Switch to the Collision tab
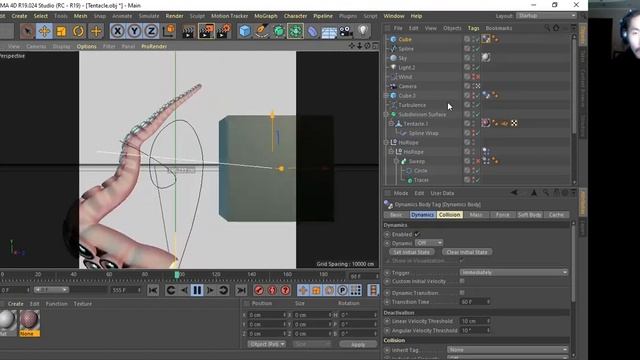 pyautogui.click(x=449, y=215)
